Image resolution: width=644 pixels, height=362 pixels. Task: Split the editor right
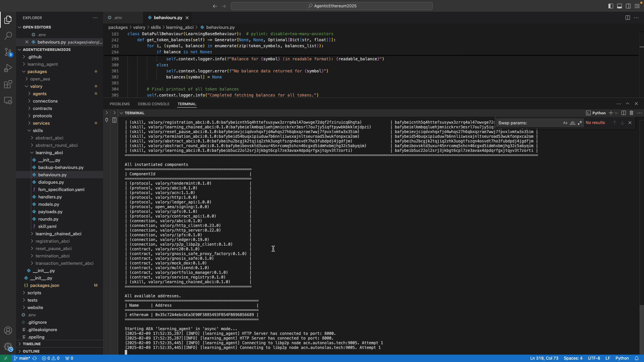pos(628,18)
